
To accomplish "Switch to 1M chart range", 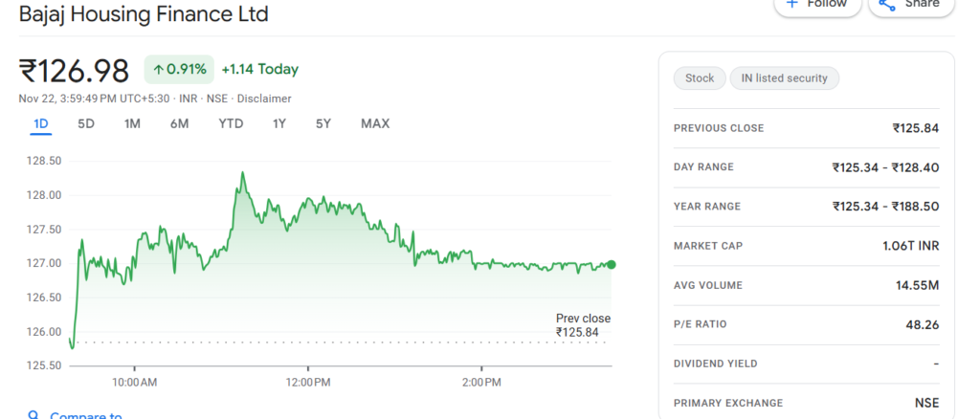I will [132, 123].
